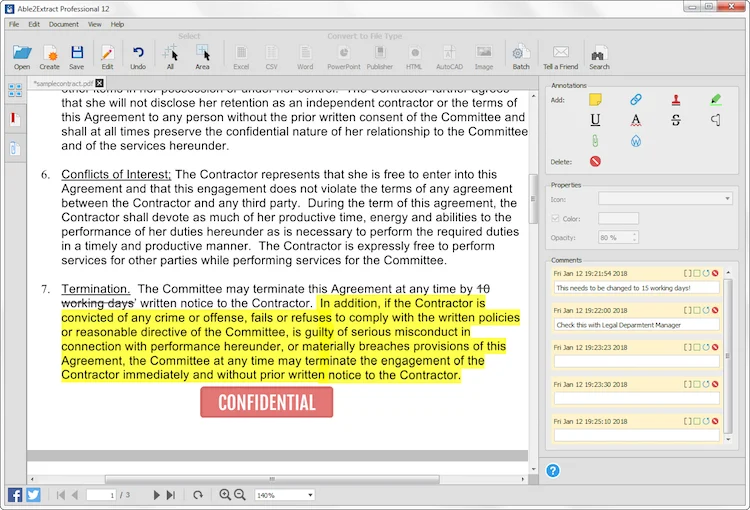750x510 pixels.
Task: Add a hyperlink annotation
Action: [636, 100]
